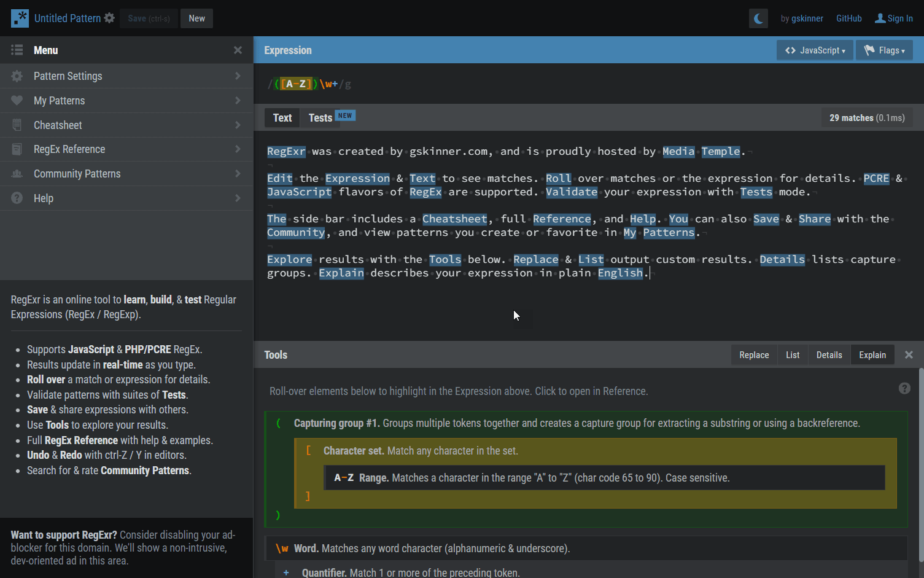Screen dimensions: 924x578
Task: Click the Untitled Pattern title
Action: click(x=68, y=18)
